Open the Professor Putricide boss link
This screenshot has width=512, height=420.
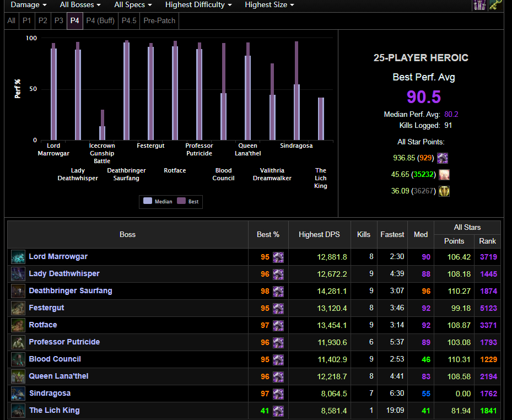pyautogui.click(x=64, y=342)
